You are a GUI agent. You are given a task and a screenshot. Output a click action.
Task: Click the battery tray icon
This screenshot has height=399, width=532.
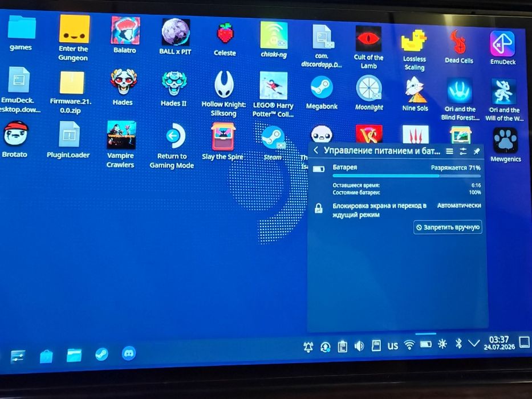pyautogui.click(x=426, y=344)
